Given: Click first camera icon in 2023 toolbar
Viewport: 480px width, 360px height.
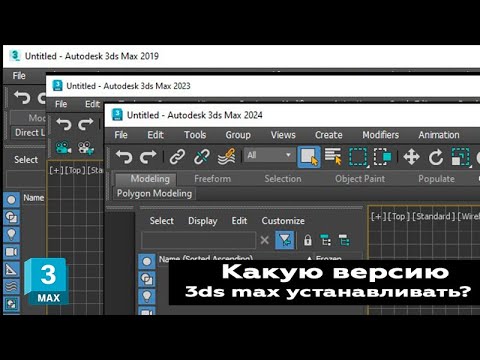Looking at the screenshot, I should pyautogui.click(x=63, y=148).
